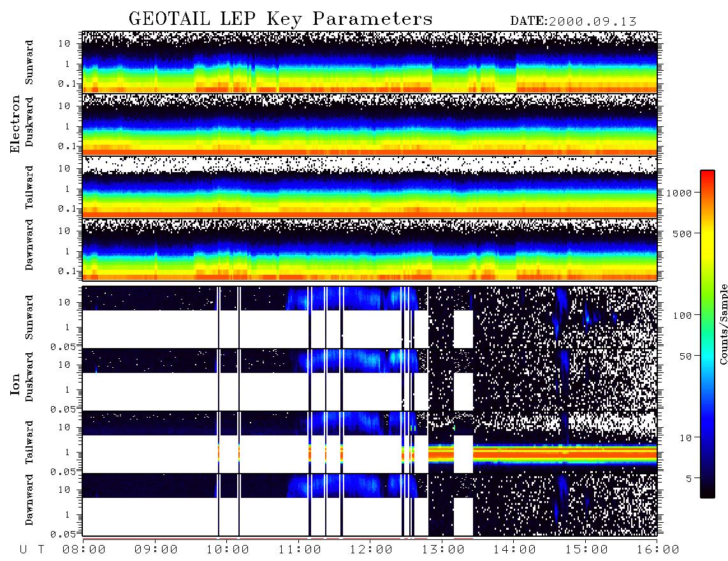This screenshot has width=728, height=561.
Task: Click the "U T" time axis label
Action: click(x=32, y=550)
